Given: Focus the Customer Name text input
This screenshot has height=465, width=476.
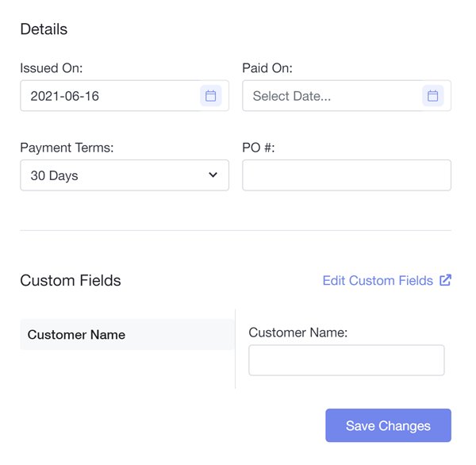Looking at the screenshot, I should coord(347,360).
